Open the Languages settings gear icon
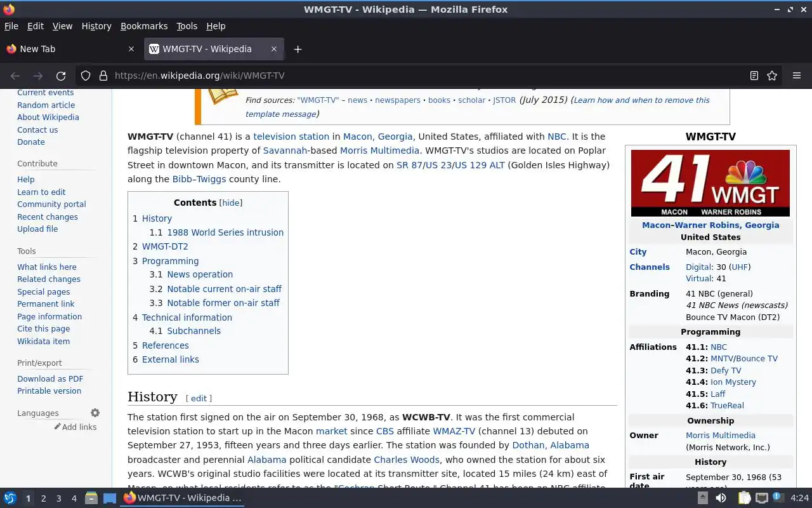The width and height of the screenshot is (812, 508). pyautogui.click(x=95, y=413)
